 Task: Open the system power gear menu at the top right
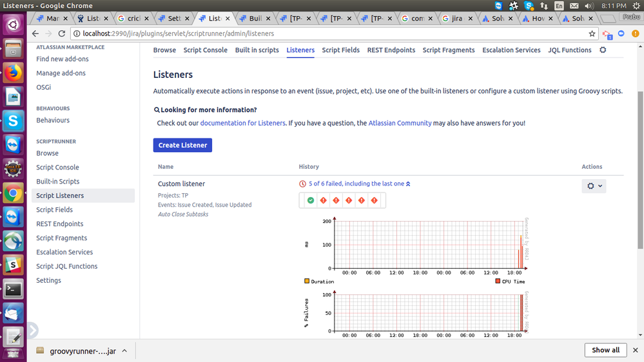(x=636, y=6)
